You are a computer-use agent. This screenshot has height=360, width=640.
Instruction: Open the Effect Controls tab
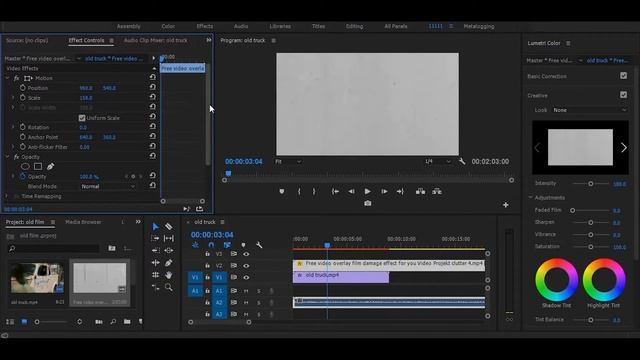[87, 40]
